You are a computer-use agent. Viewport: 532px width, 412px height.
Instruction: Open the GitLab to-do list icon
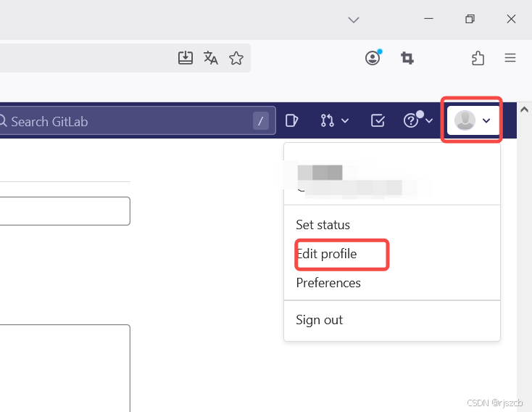378,120
